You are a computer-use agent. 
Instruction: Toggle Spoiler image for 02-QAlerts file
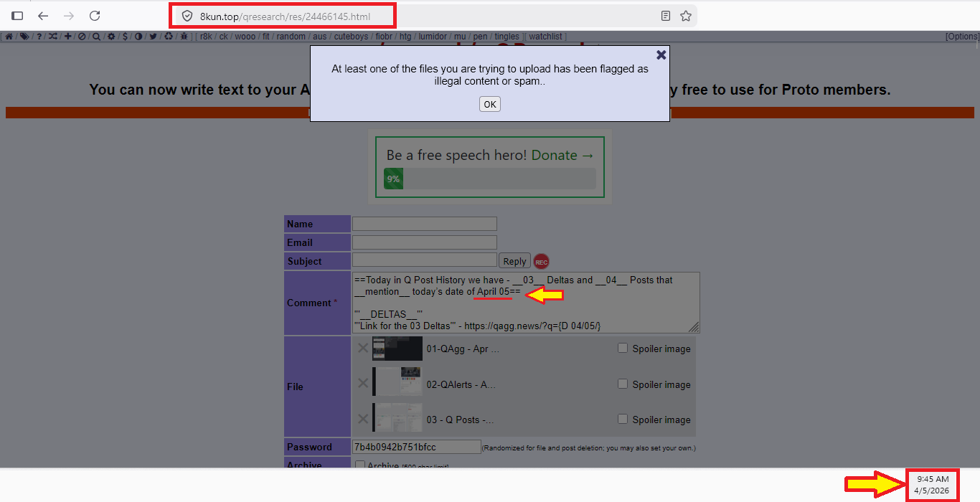[x=623, y=384]
